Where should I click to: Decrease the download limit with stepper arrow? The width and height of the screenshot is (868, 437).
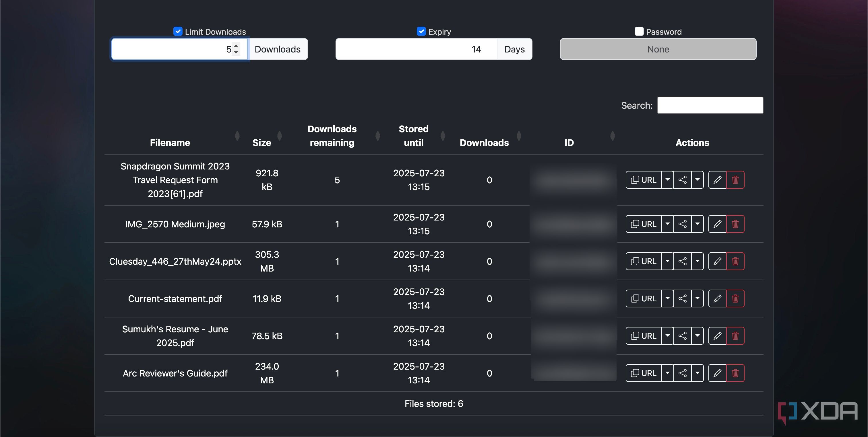tap(236, 52)
